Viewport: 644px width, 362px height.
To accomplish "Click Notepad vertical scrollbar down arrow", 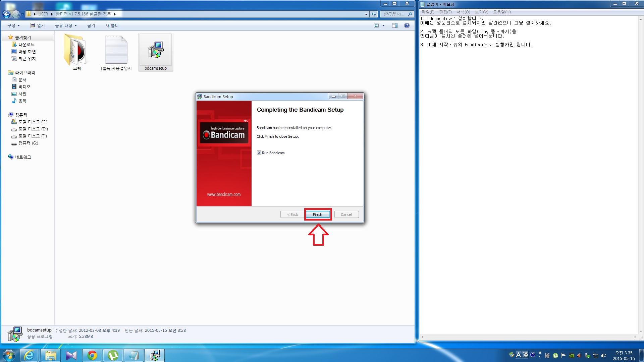I will tap(641, 331).
